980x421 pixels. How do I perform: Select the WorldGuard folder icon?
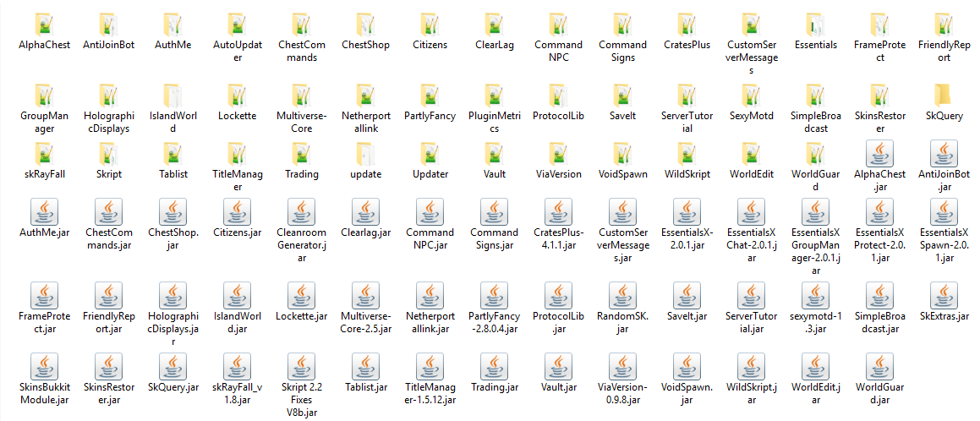point(816,153)
